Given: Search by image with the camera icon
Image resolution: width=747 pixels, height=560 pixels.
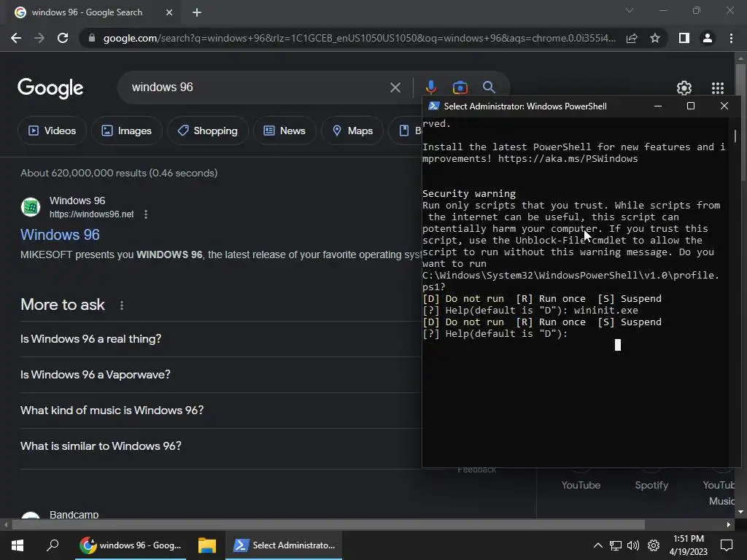Looking at the screenshot, I should (460, 87).
